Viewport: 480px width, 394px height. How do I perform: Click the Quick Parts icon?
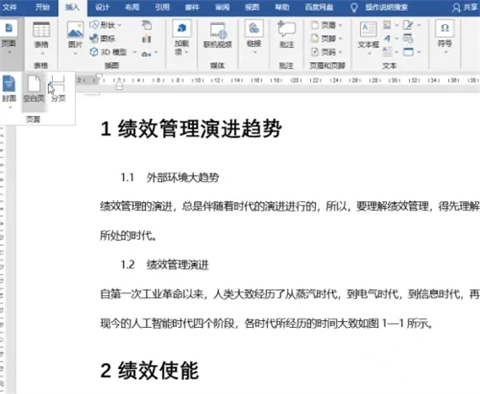click(x=387, y=25)
